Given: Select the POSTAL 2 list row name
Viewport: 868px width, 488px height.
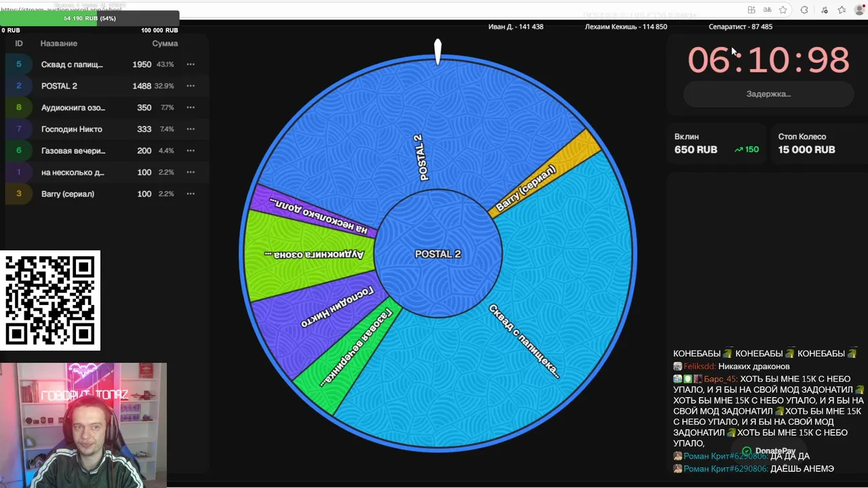Looking at the screenshot, I should coord(59,86).
